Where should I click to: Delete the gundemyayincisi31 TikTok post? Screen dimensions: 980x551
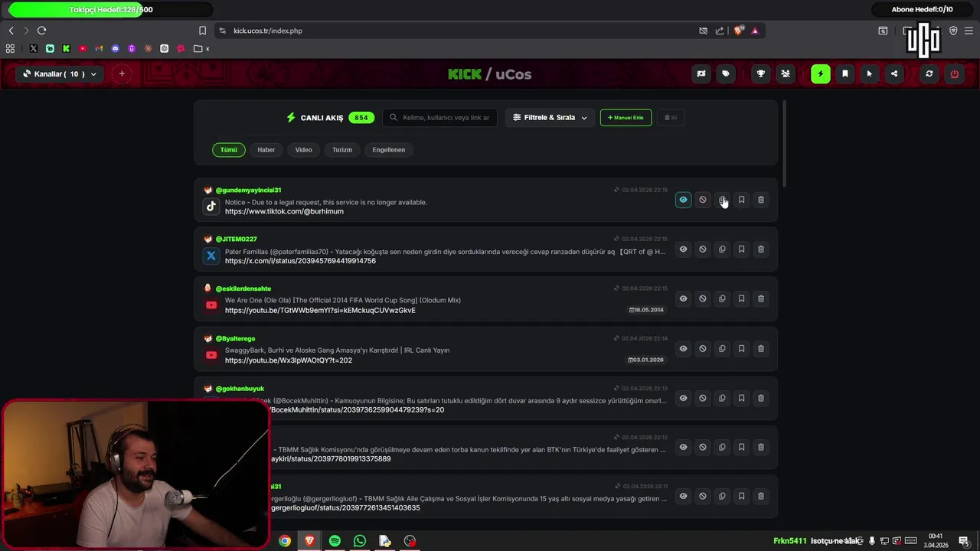pyautogui.click(x=760, y=200)
